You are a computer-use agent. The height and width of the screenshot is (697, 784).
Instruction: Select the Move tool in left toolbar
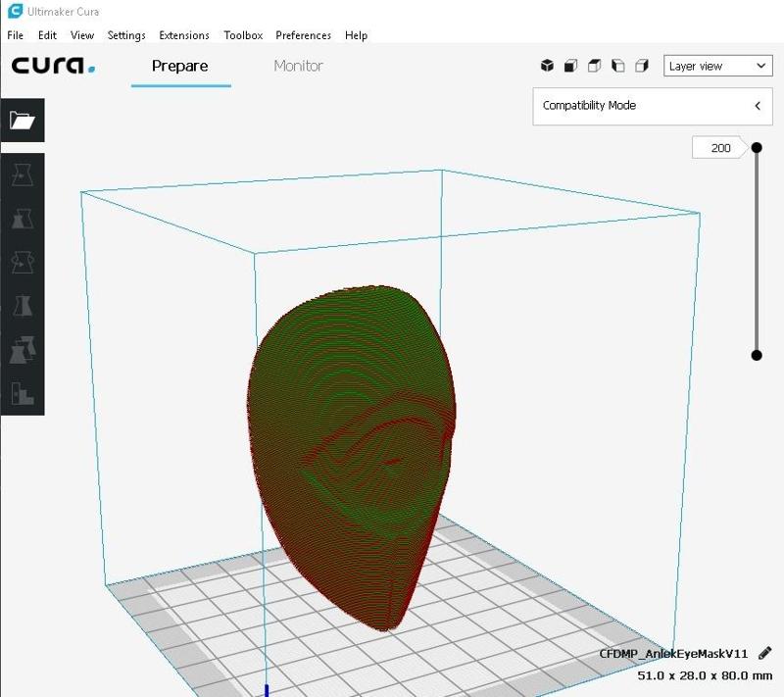pyautogui.click(x=23, y=175)
